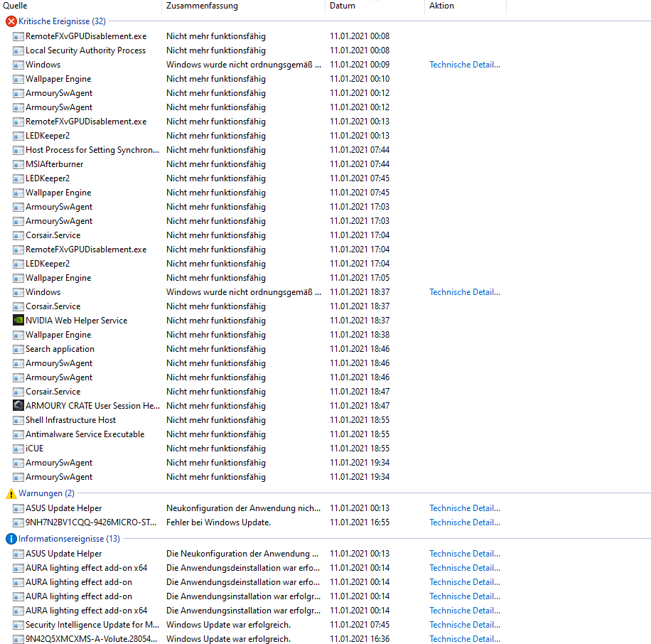Select the ARMOURY CRATE User Session row
The image size is (651, 644).
click(x=259, y=406)
